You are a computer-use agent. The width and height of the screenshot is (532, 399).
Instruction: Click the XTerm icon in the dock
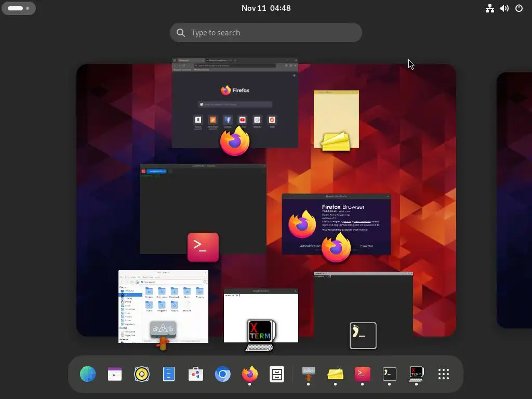point(416,374)
